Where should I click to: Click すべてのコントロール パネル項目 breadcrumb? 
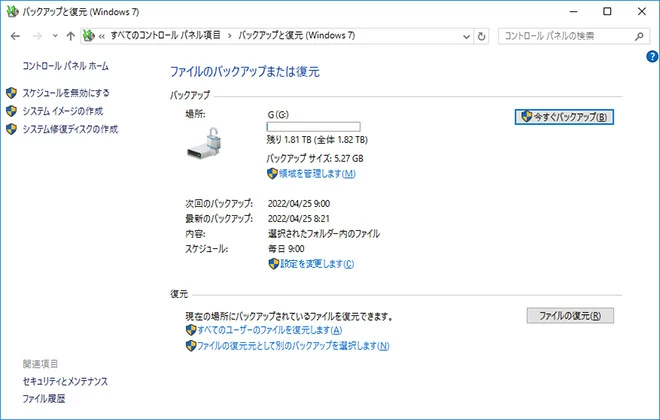tap(165, 35)
